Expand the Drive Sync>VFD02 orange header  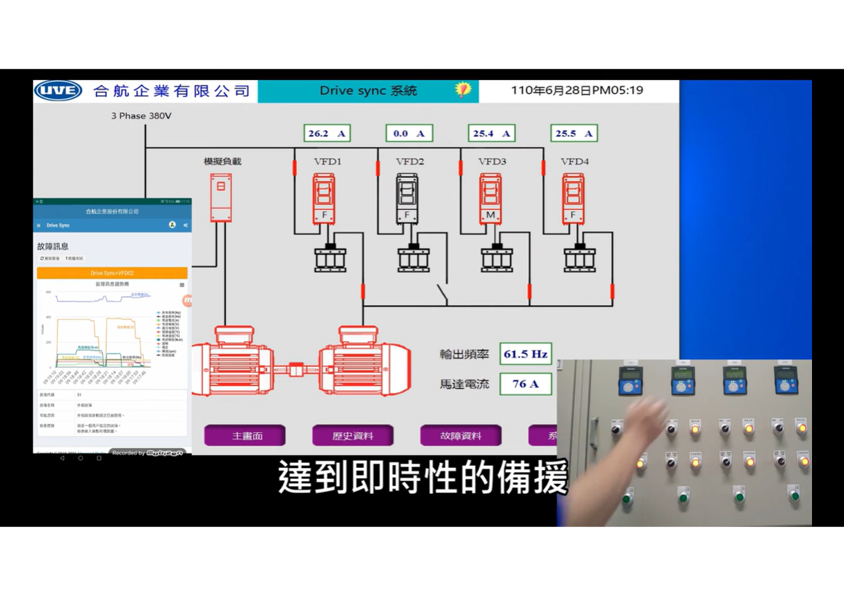click(112, 273)
